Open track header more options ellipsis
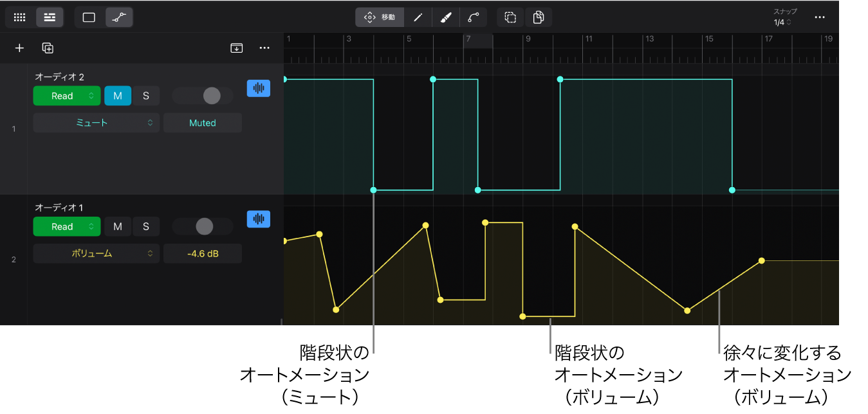868x414 pixels. (264, 48)
